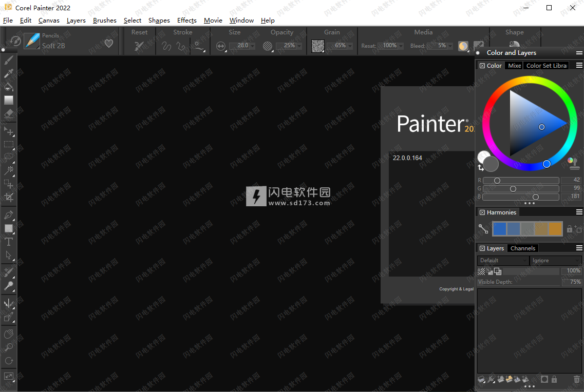Toggle the Harmonies lock icon
584x392 pixels.
coord(570,229)
